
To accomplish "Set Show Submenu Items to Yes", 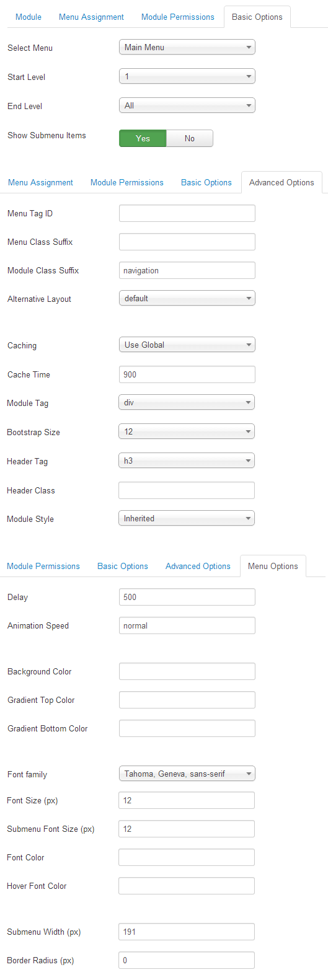I will [143, 138].
